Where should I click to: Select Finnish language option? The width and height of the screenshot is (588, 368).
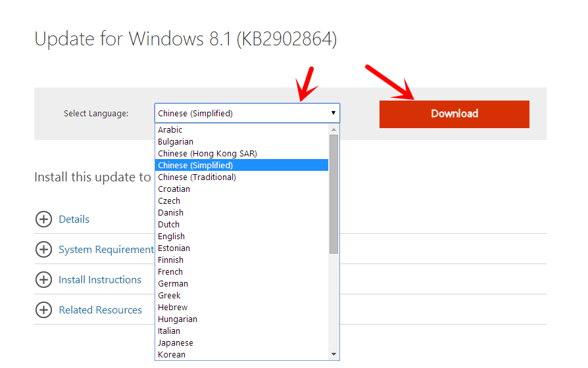coord(241,260)
